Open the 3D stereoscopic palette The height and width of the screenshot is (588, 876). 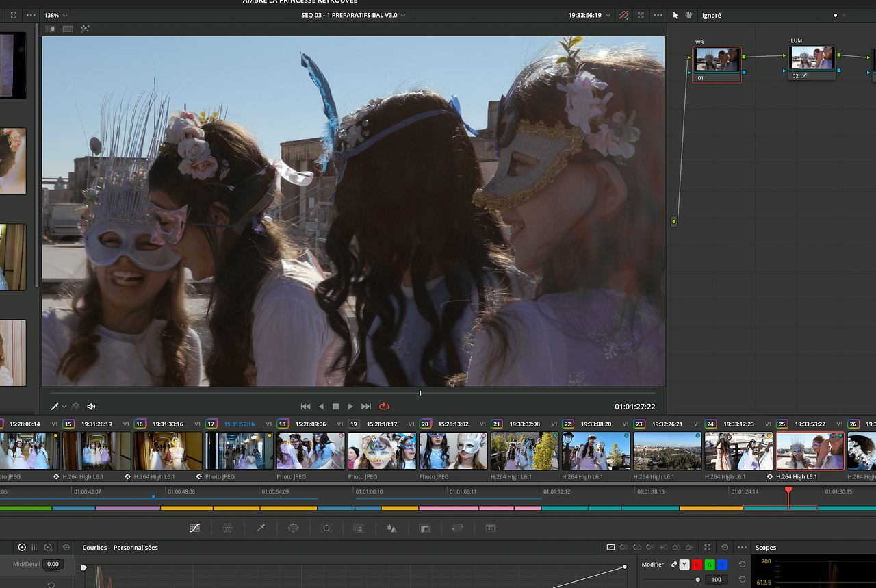coord(490,528)
